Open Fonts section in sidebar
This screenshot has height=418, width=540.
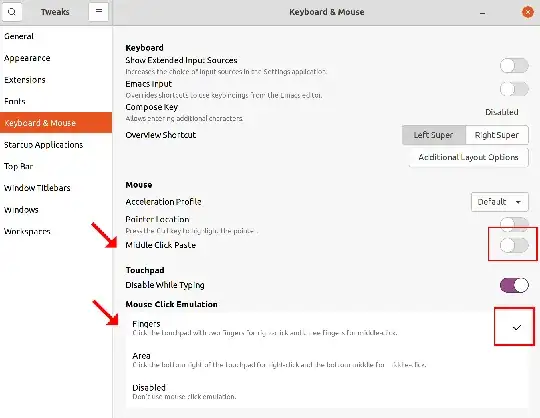56,101
